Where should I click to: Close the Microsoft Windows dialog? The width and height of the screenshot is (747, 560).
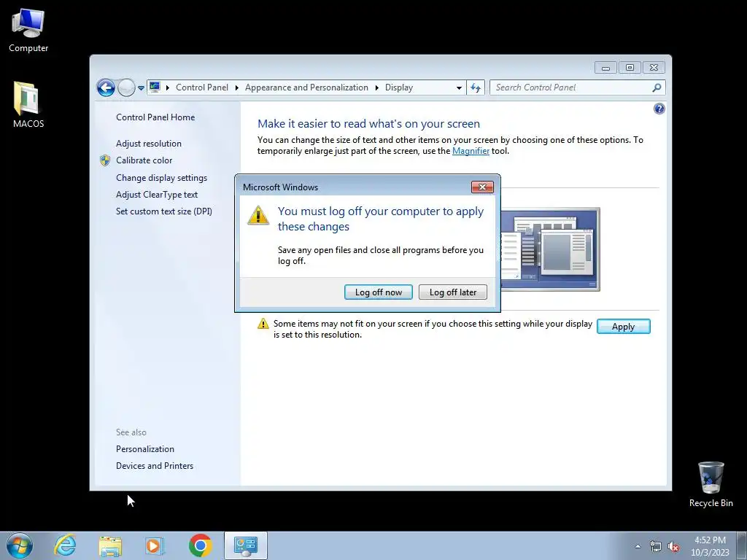click(x=482, y=187)
